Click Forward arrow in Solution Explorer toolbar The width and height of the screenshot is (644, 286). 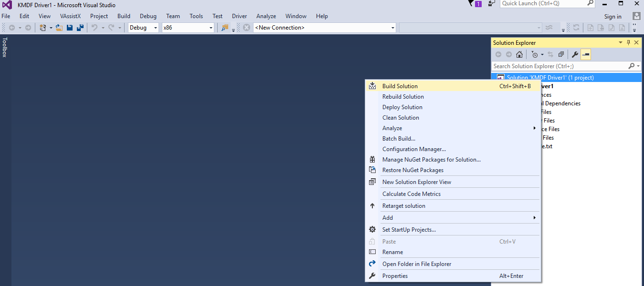[509, 54]
